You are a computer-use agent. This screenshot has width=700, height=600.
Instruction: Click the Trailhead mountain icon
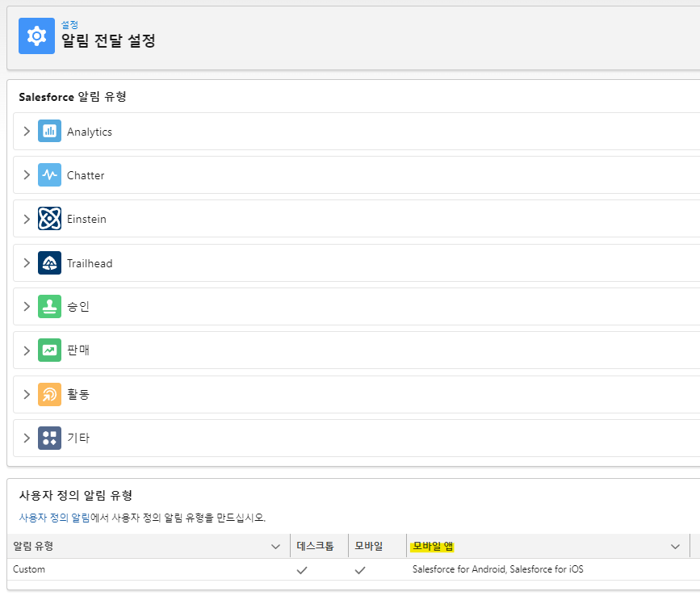tap(49, 262)
